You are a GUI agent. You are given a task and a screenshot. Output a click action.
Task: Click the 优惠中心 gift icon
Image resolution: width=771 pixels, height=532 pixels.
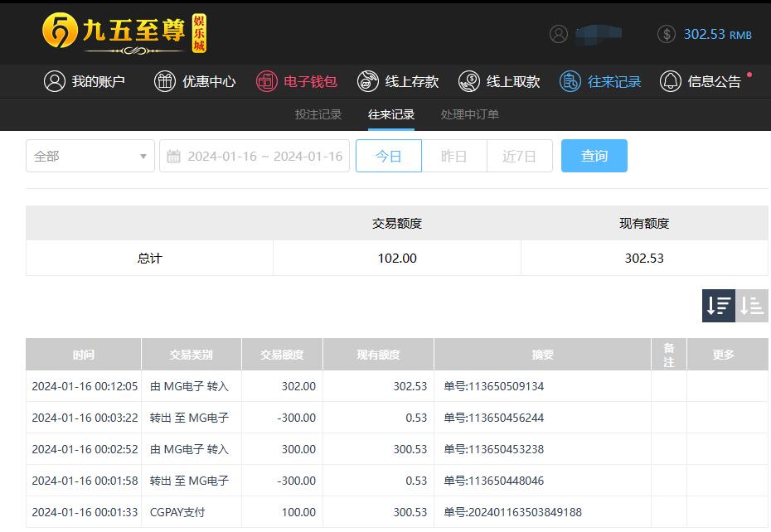pyautogui.click(x=165, y=81)
